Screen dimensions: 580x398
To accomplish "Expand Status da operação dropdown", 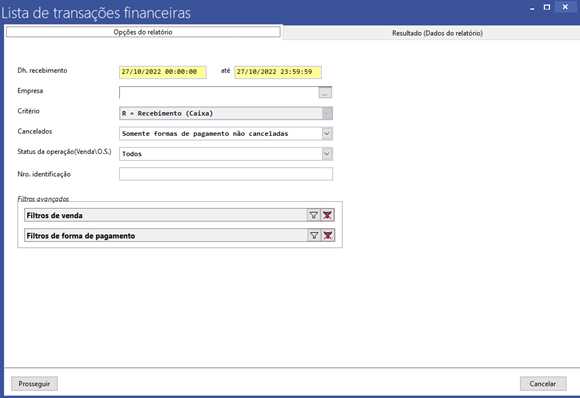I will [x=327, y=154].
